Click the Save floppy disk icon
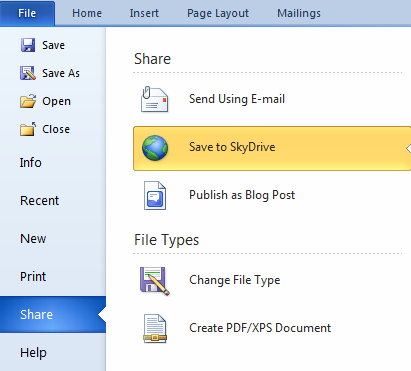Image resolution: width=411 pixels, height=371 pixels. (x=28, y=45)
